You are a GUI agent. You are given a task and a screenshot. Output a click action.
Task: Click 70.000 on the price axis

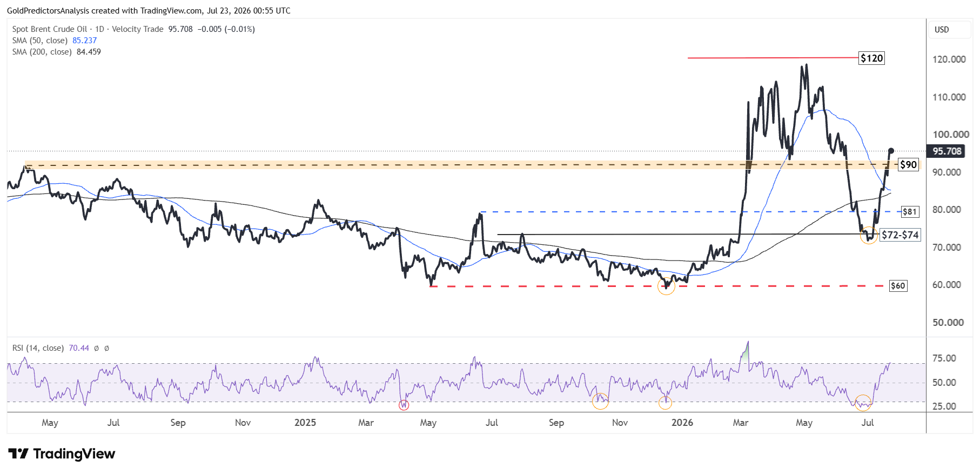pyautogui.click(x=947, y=248)
